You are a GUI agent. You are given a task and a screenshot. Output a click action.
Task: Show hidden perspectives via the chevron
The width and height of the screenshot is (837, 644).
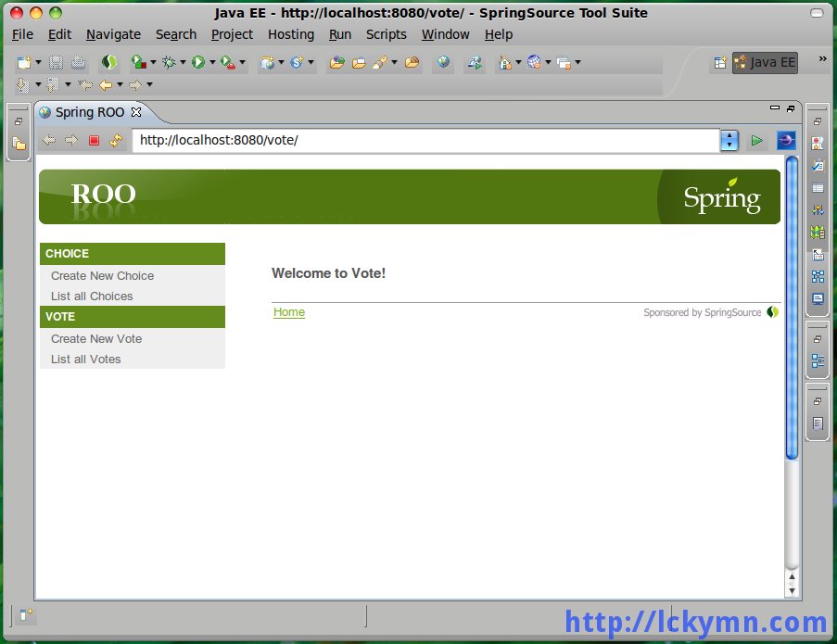[822, 58]
